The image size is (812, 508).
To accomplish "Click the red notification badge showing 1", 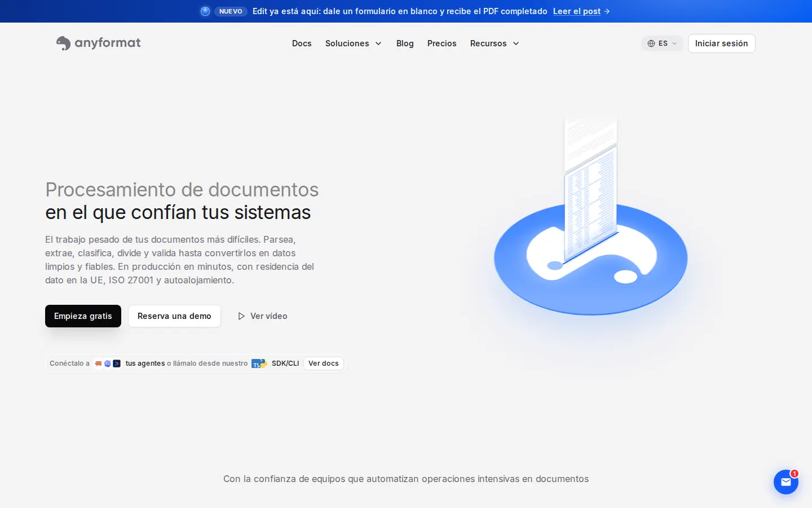I will tap(794, 474).
